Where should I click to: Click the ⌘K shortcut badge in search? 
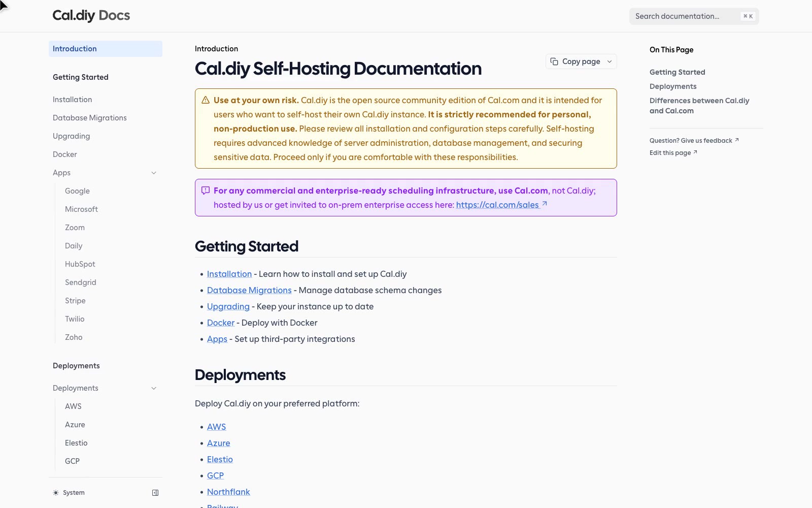(x=748, y=16)
